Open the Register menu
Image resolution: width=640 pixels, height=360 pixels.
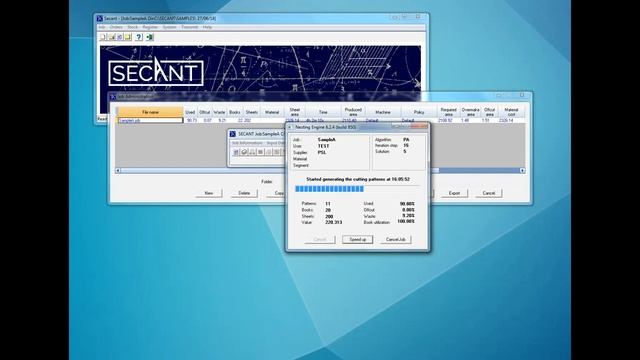150,27
